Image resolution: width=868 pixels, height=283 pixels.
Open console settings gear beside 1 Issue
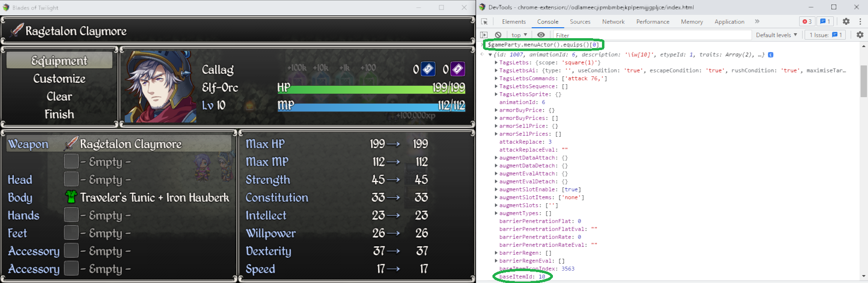pos(860,35)
